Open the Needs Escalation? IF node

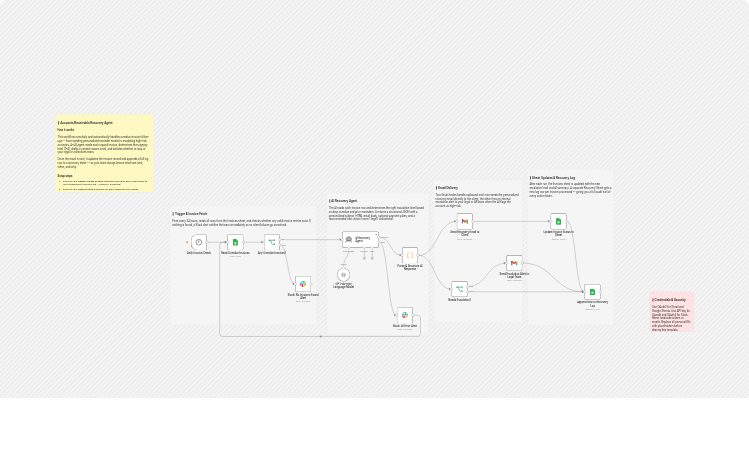(460, 289)
